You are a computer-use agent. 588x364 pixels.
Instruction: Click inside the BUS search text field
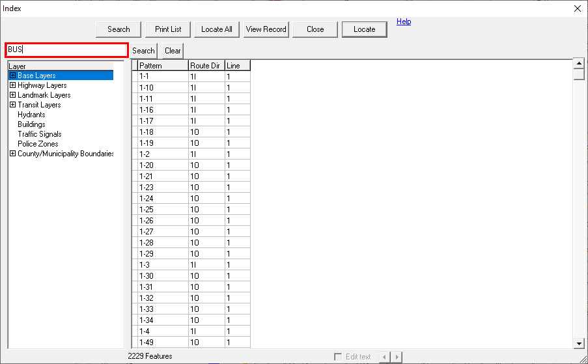(x=66, y=50)
